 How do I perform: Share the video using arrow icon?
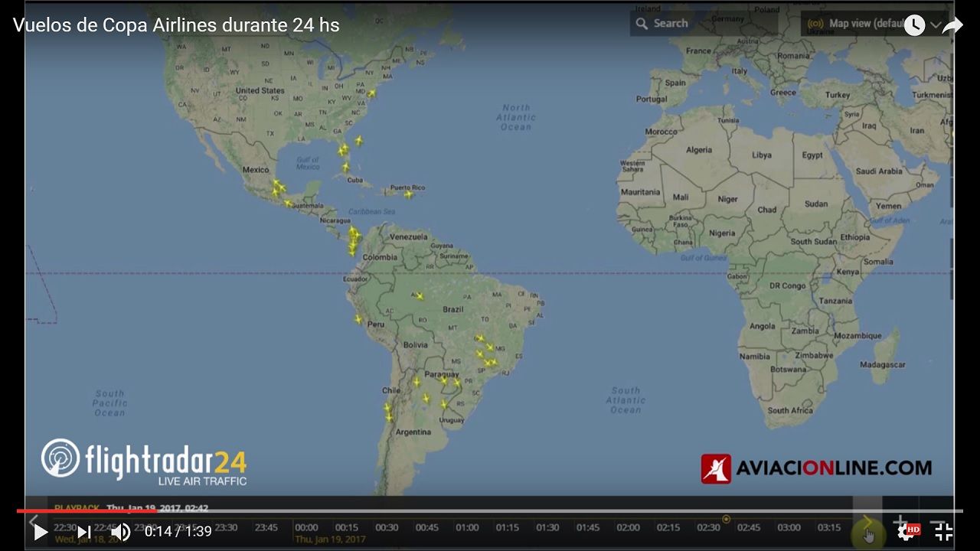coord(952,25)
